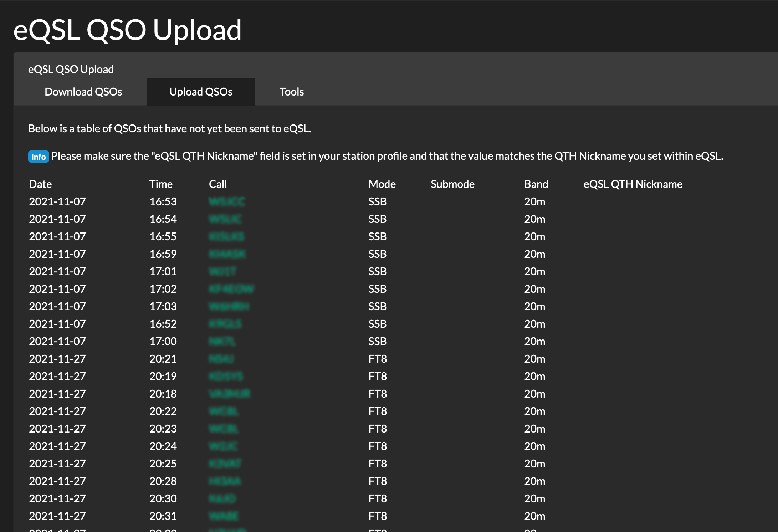Click the eQSL QSO Upload breadcrumb link
The width and height of the screenshot is (778, 532).
coord(71,69)
